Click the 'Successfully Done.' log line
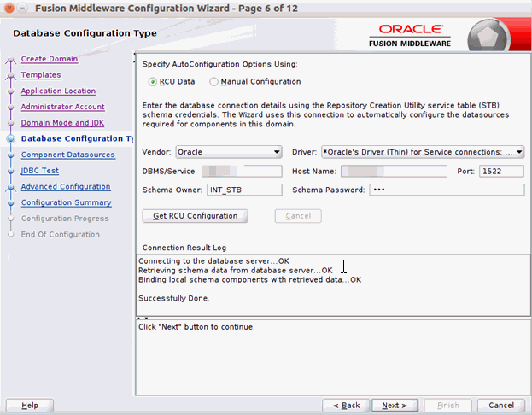Viewport: 532px width, 415px height. pos(173,298)
